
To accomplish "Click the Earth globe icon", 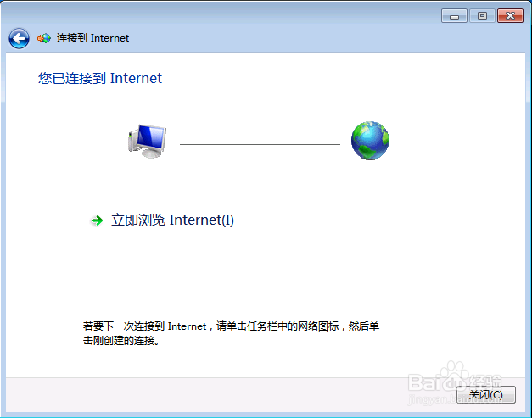I will (x=370, y=141).
